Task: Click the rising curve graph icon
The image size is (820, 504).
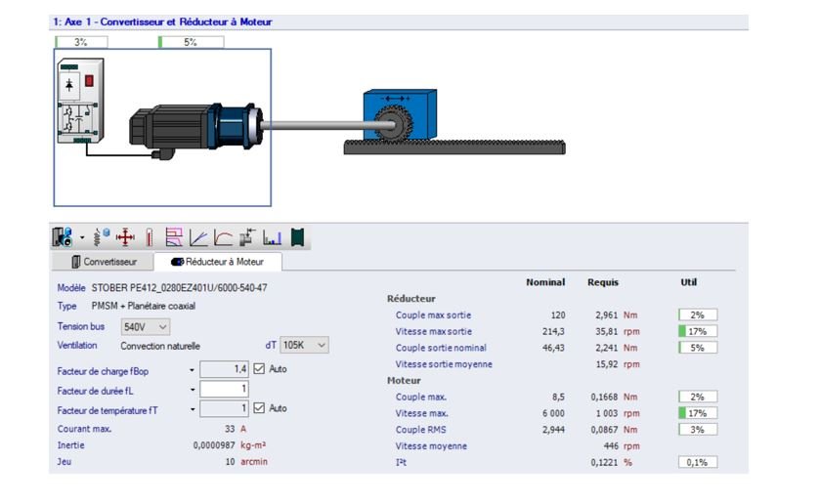Action: (223, 237)
